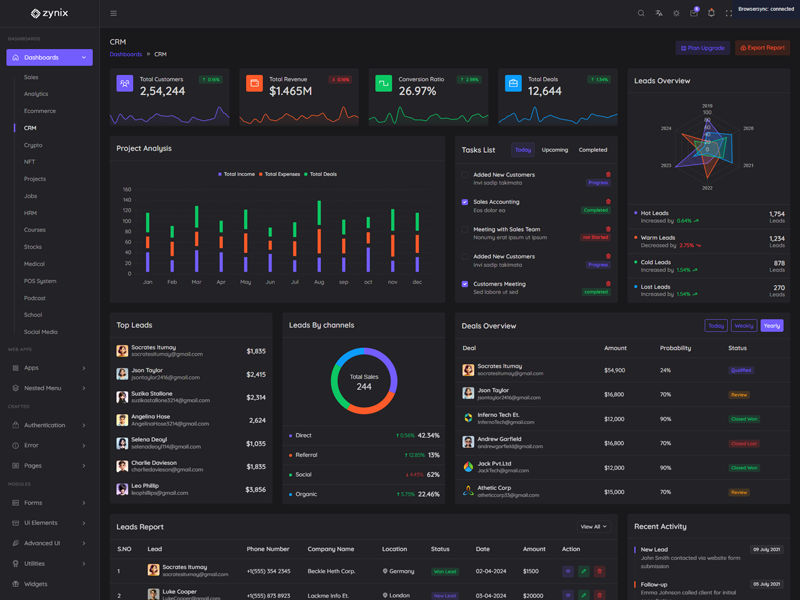Viewport: 800px width, 600px height.
Task: Switch to Upcoming tasks tab
Action: (x=554, y=150)
